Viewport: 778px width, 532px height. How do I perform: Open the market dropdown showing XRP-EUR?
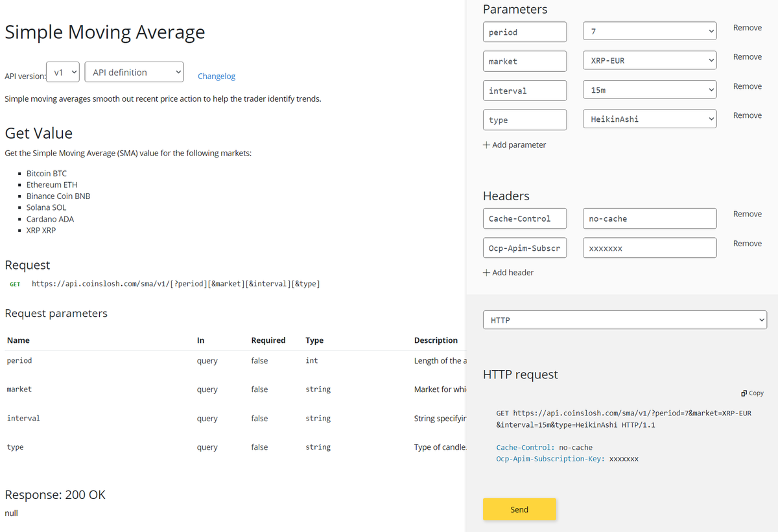point(650,61)
